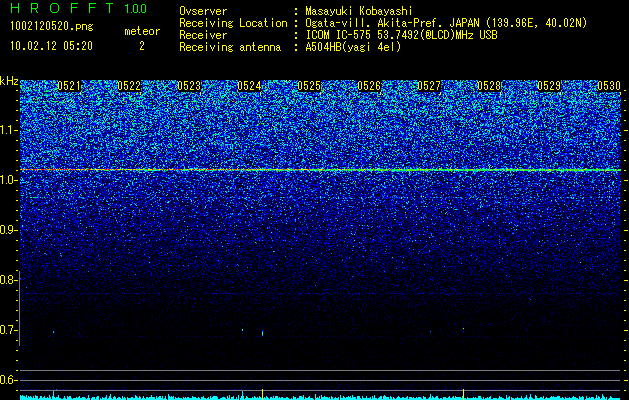
Task: Select the 0.9 kHz axis label
Action: [8, 230]
